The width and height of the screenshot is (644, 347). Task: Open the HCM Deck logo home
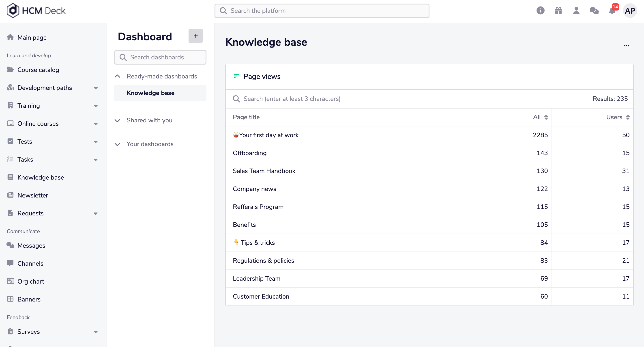click(x=36, y=11)
